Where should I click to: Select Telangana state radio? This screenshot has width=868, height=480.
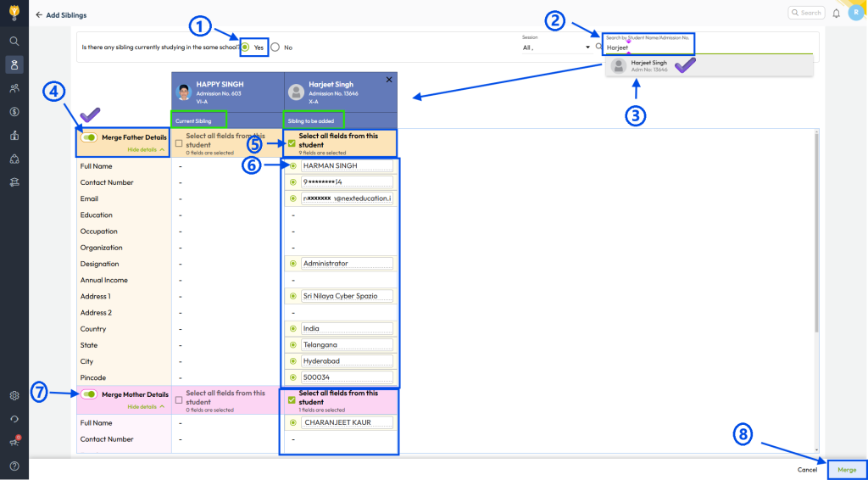click(293, 345)
